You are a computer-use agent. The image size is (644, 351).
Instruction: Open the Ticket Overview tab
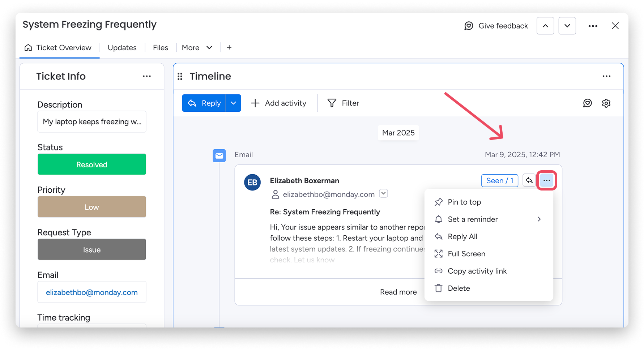tap(58, 48)
